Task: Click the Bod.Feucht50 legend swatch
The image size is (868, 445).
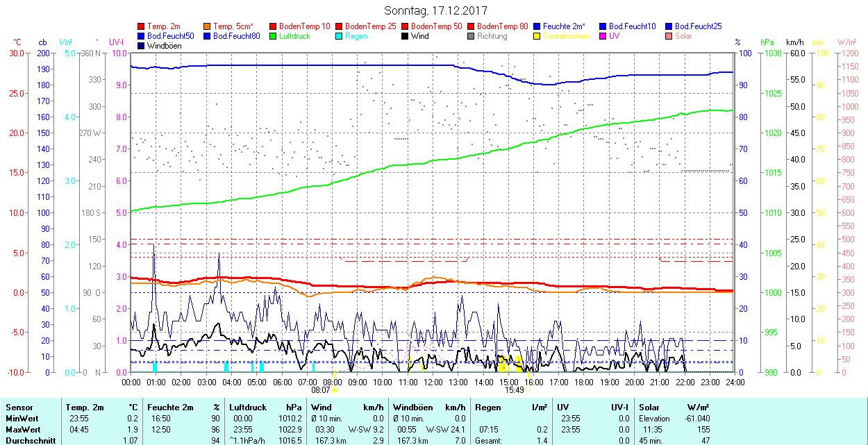Action: pos(142,36)
